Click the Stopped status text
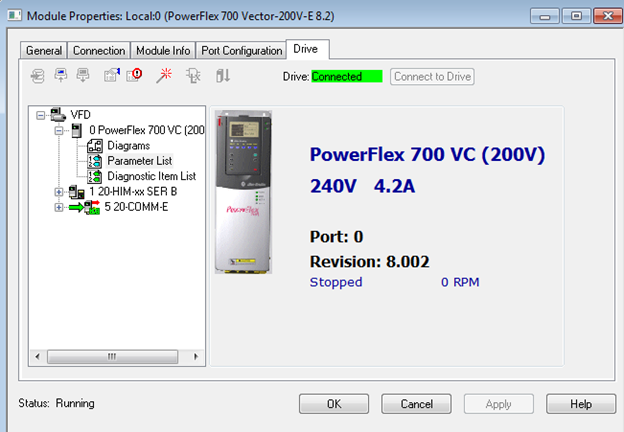 (336, 282)
